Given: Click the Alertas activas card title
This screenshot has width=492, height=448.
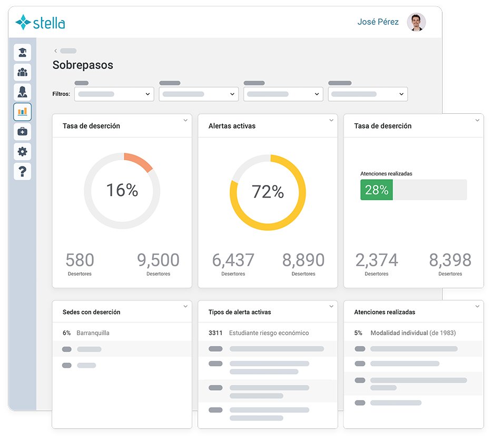Looking at the screenshot, I should [232, 126].
